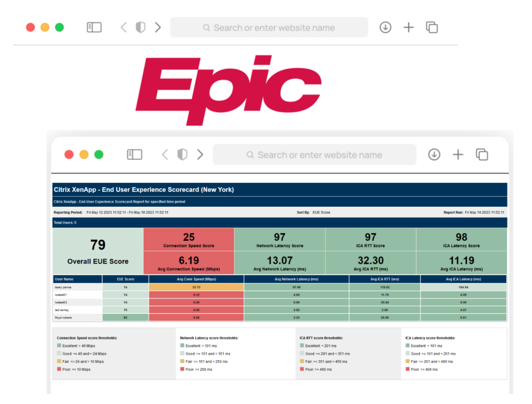Viewport: 532px width, 404px height.
Task: Add a new tab in the Epic logo window
Action: point(408,28)
